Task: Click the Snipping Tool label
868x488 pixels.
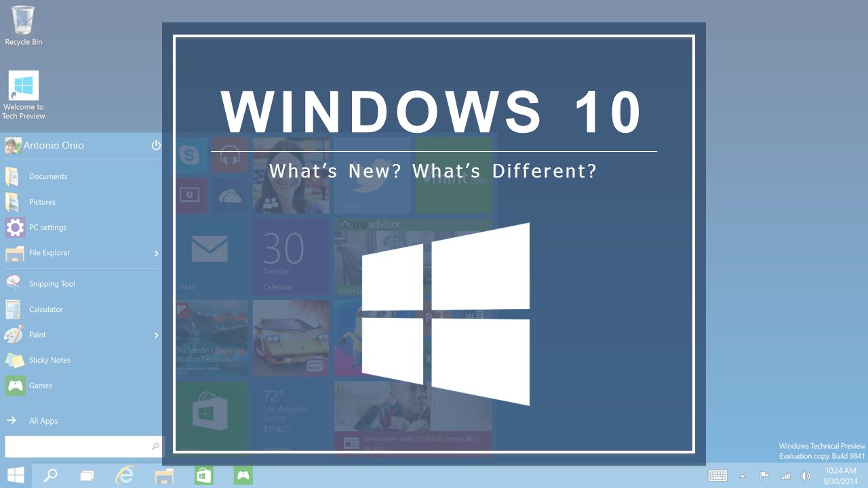Action: 52,284
